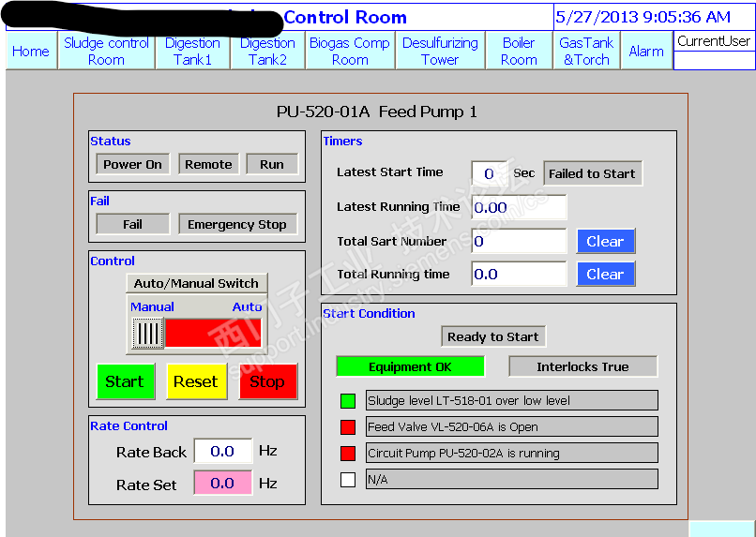
Task: Click the Emergency Stop indicator
Action: click(237, 224)
